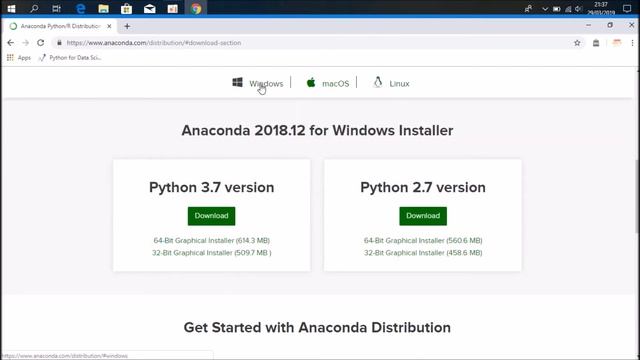640x360 pixels.
Task: Select the Python 2.7 version heading
Action: (423, 187)
